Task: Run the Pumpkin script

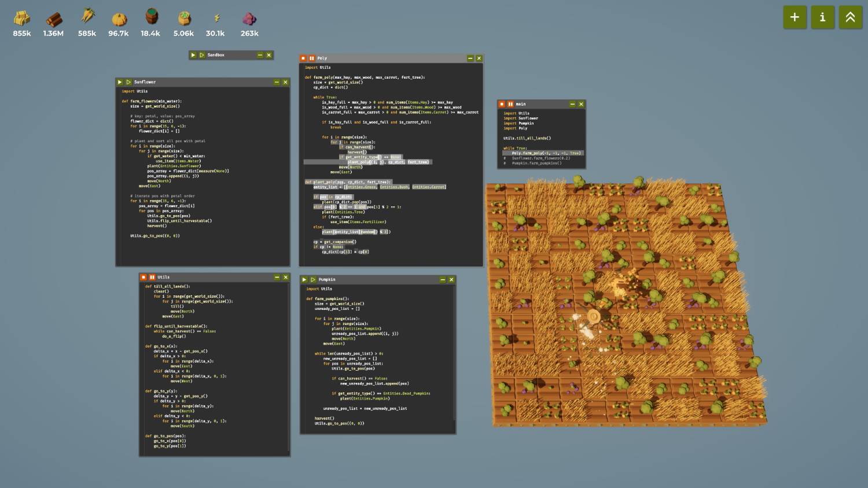Action: coord(304,280)
